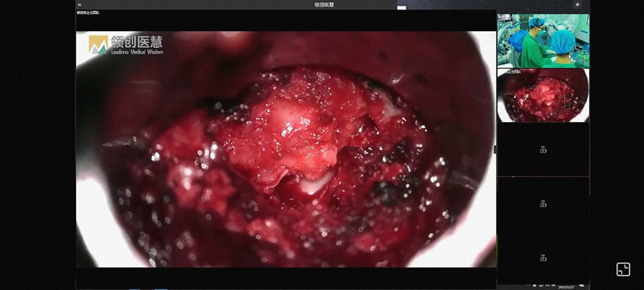Image resolution: width=644 pixels, height=290 pixels.
Task: Select the first empty camera placeholder icon
Action: tap(543, 150)
